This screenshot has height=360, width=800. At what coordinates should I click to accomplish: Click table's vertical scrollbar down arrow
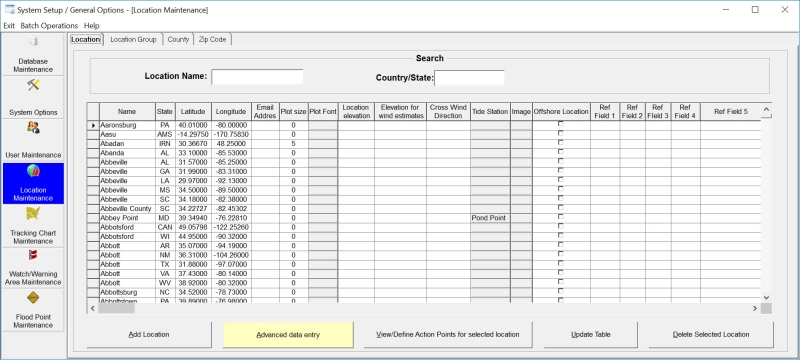[x=766, y=297]
